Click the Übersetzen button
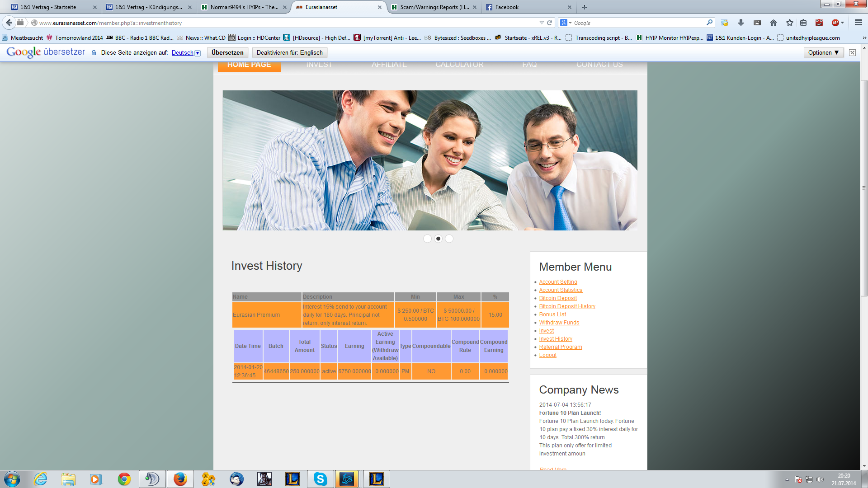The height and width of the screenshot is (488, 868). (x=227, y=52)
